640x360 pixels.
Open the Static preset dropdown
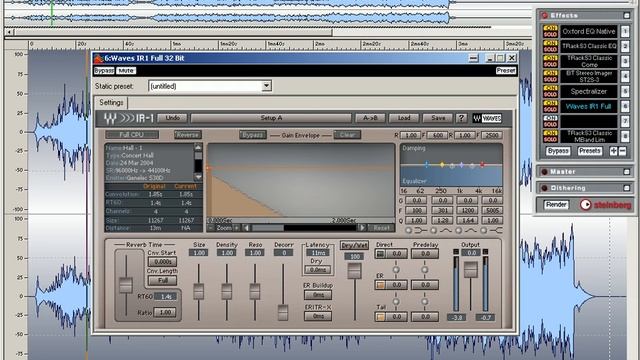[x=266, y=86]
